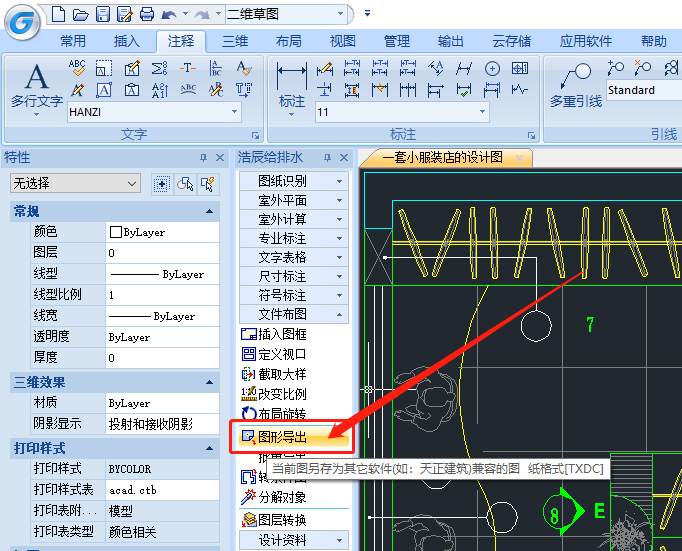Select the 一套小服装店的设计图 drawing tab
Screen dimensions: 682x551
click(443, 157)
